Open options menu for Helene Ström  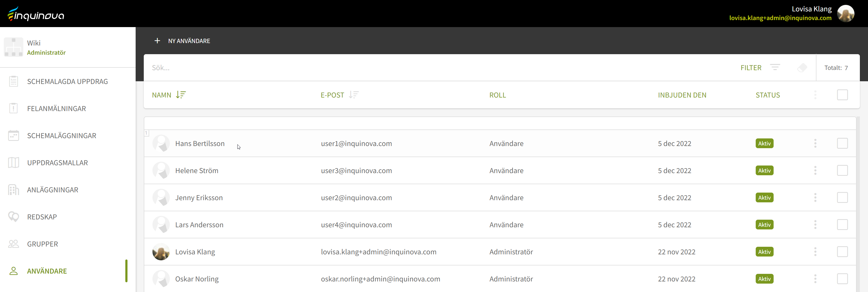coord(815,171)
